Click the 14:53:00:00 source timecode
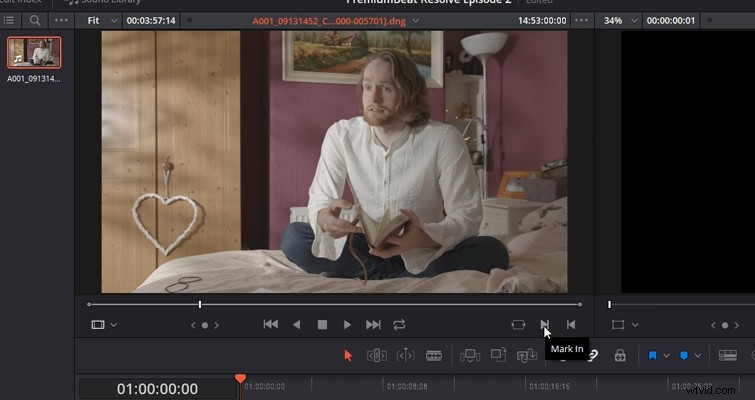The width and height of the screenshot is (755, 400). (x=542, y=21)
